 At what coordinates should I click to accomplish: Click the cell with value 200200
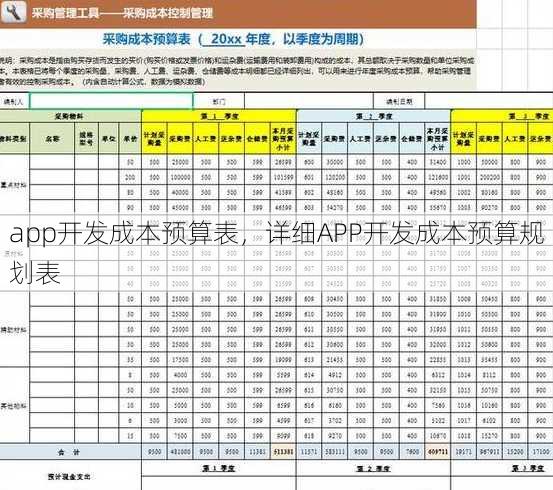point(489,177)
